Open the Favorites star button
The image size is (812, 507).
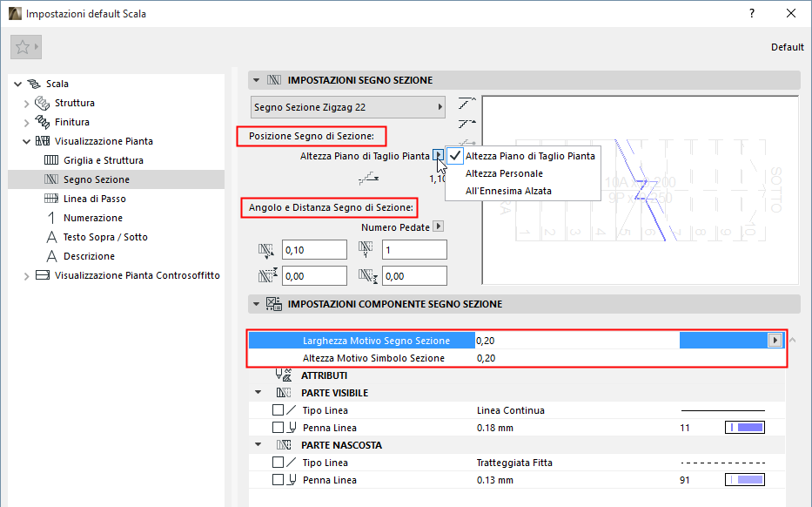(x=26, y=48)
